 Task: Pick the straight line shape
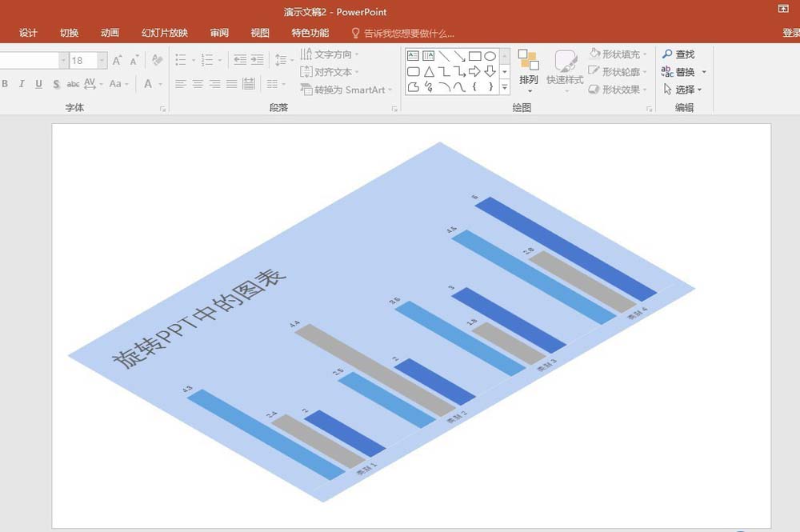(444, 56)
